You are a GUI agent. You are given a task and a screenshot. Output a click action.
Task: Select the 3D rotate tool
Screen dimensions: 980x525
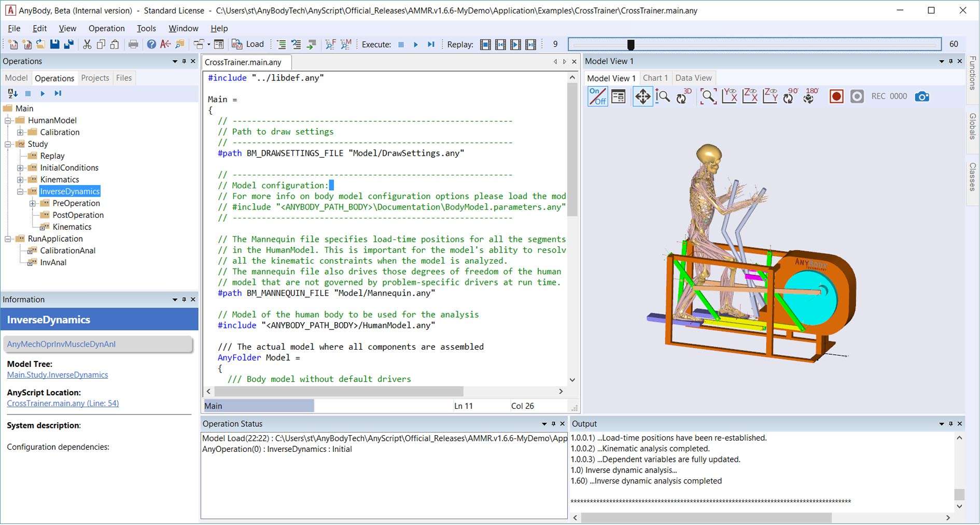(x=683, y=96)
